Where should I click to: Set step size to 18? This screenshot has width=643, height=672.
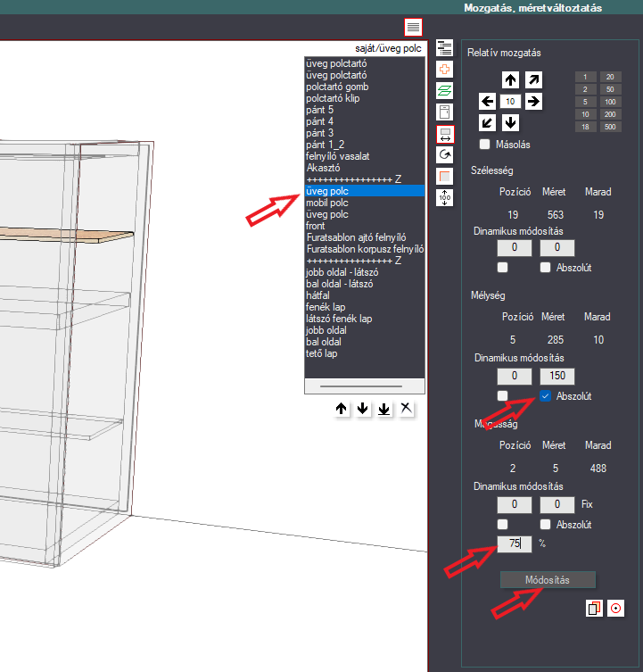585,127
